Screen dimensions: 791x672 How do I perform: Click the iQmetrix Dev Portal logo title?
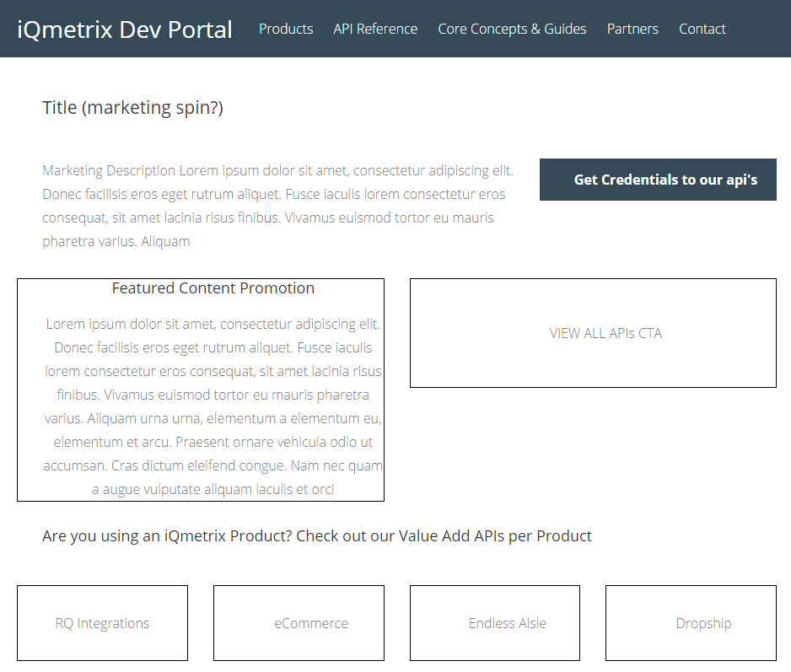pos(125,30)
